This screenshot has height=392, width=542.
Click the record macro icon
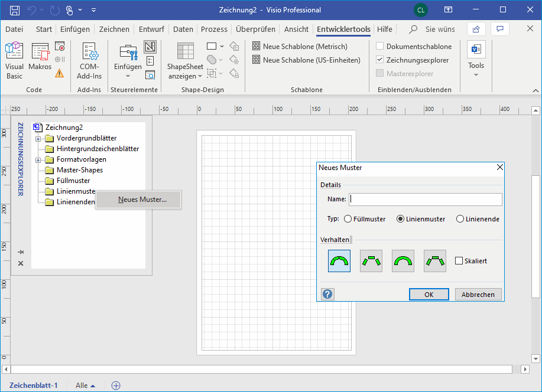[60, 46]
